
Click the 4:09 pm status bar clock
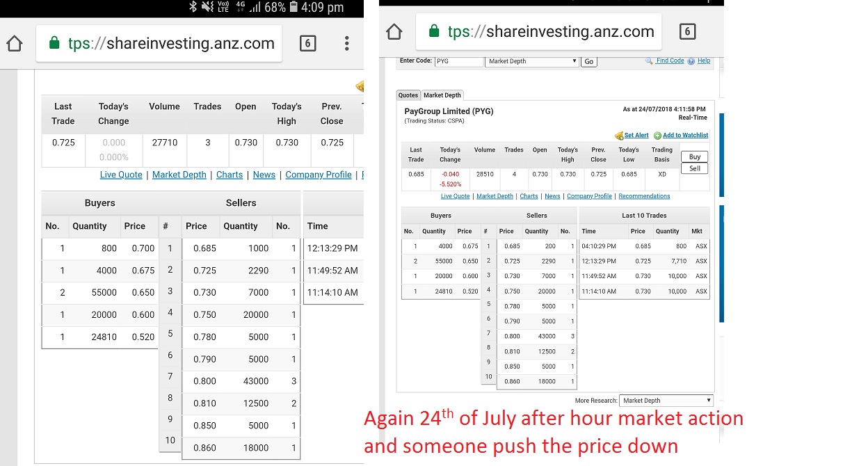pyautogui.click(x=323, y=8)
